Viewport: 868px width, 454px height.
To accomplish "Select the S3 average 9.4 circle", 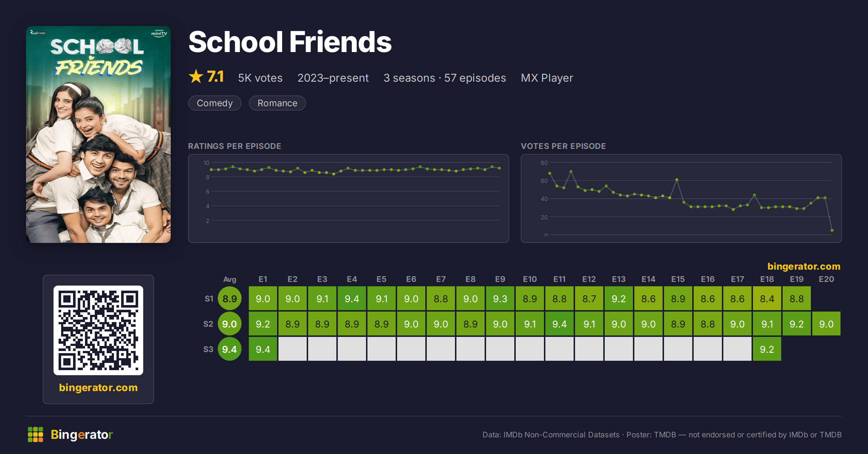I will pos(230,349).
